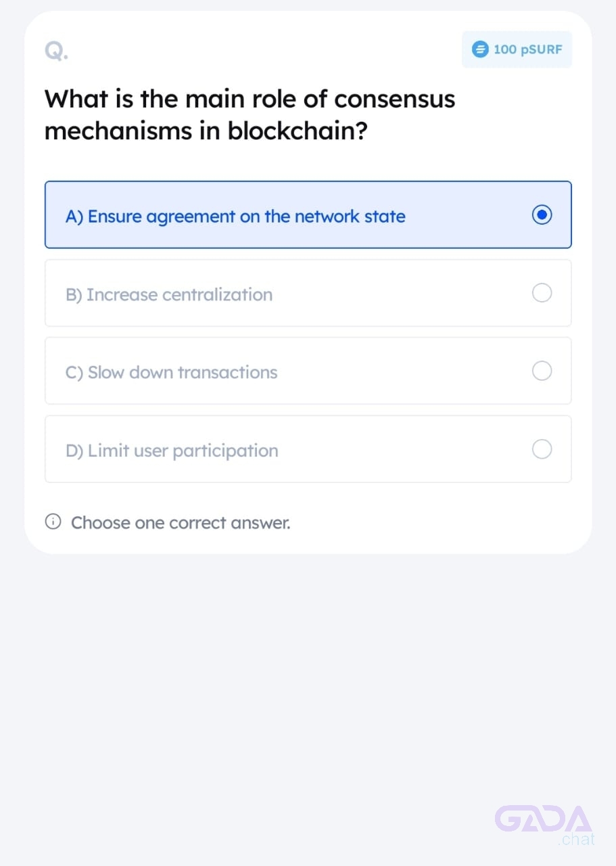
Task: Click the Q. question marker
Action: (56, 50)
